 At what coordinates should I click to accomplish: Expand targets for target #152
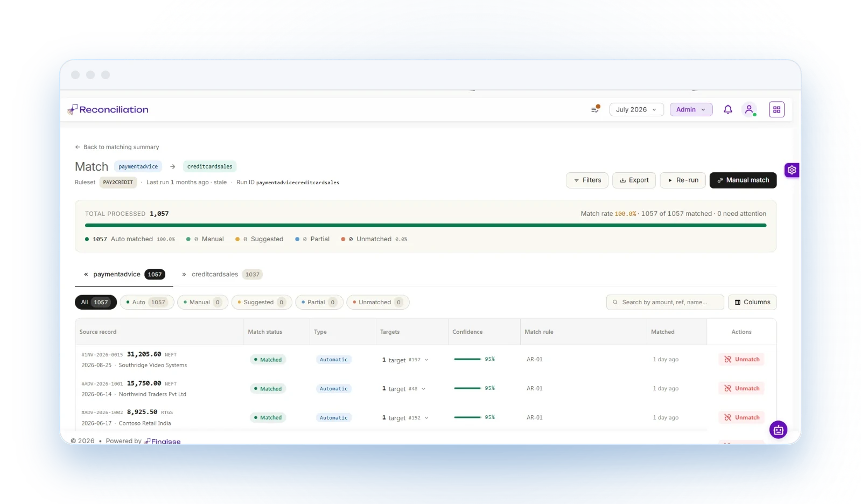point(426,418)
